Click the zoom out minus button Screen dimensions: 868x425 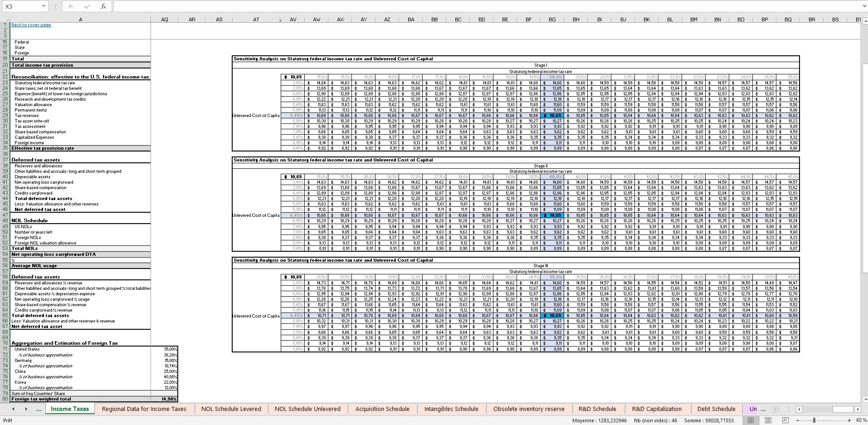pos(798,420)
